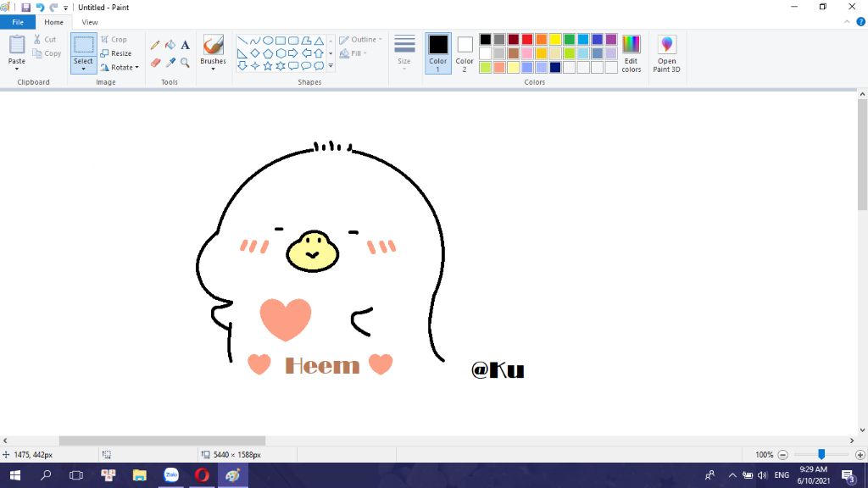The height and width of the screenshot is (488, 868).
Task: Open the Size thickness dropdown
Action: coord(404,53)
